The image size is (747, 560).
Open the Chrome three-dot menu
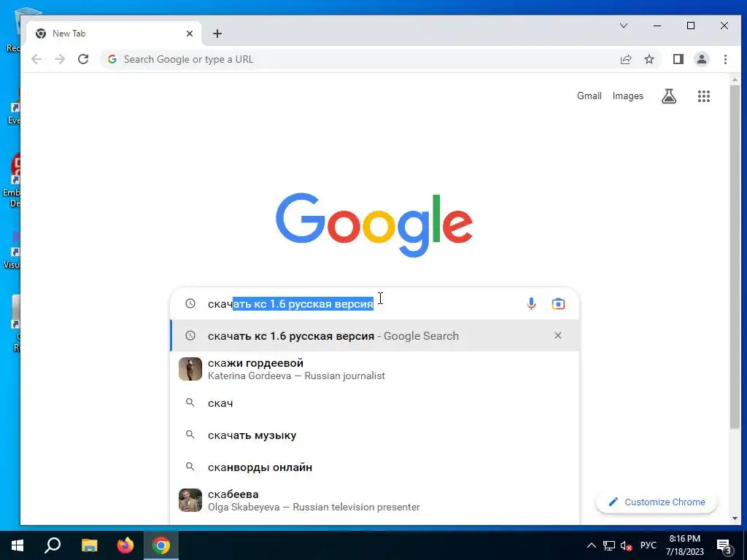(725, 59)
